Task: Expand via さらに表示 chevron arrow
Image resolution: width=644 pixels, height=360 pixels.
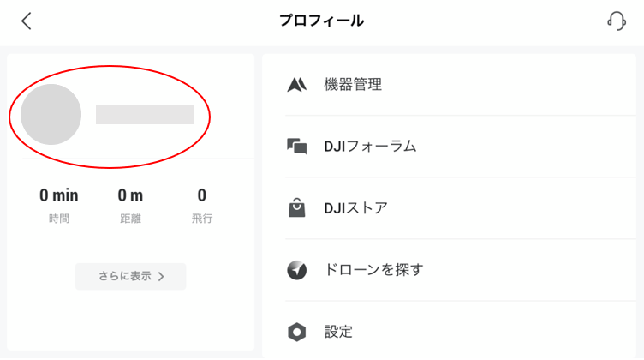Action: (161, 277)
